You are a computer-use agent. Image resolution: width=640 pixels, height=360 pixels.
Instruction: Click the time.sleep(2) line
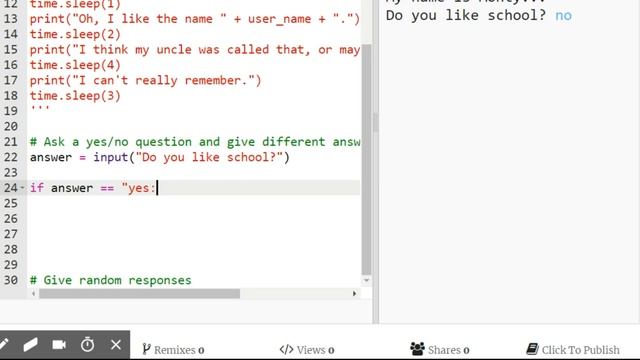(x=75, y=34)
